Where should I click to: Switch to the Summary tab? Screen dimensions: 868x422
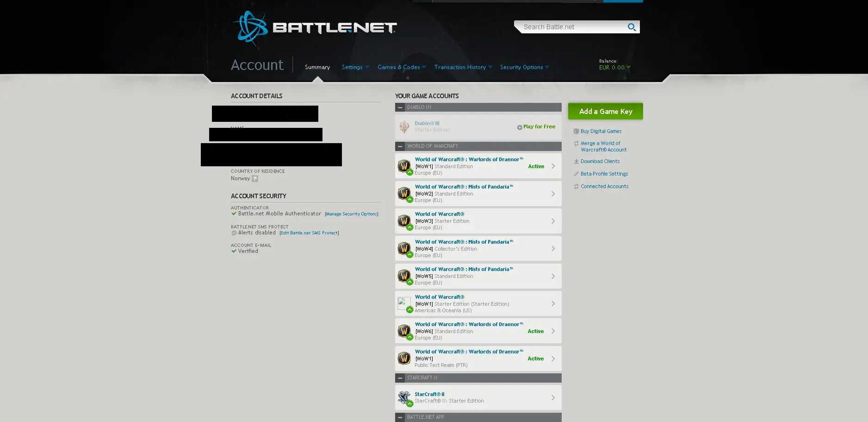pyautogui.click(x=317, y=67)
